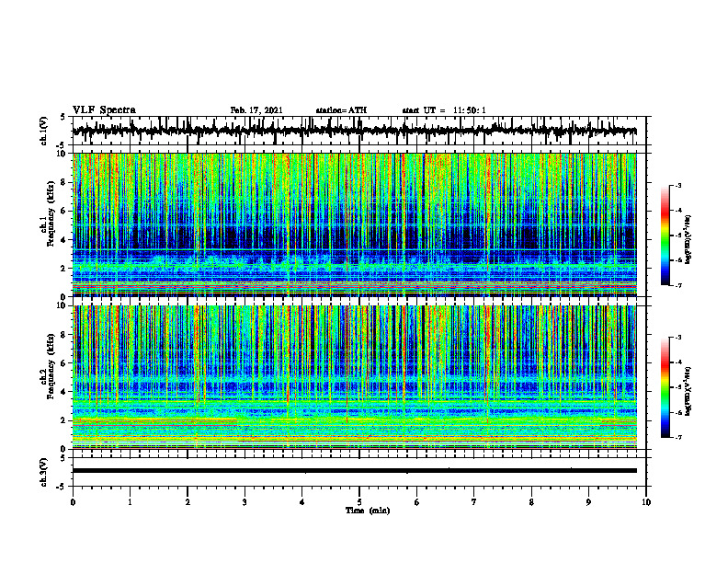The width and height of the screenshot is (728, 563).
Task: Click inside the ch.2 spectrogram panel
Action: [354, 377]
